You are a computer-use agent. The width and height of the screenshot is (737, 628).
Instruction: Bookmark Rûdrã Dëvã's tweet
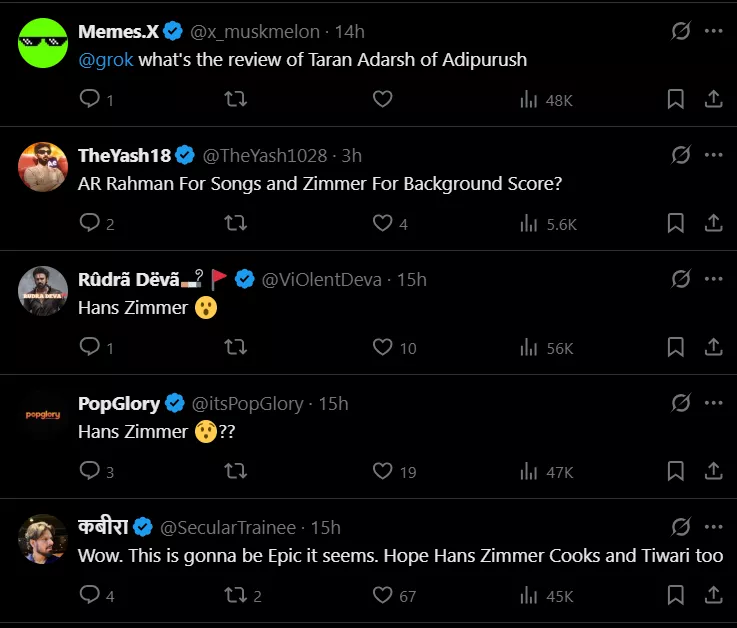[x=676, y=347]
